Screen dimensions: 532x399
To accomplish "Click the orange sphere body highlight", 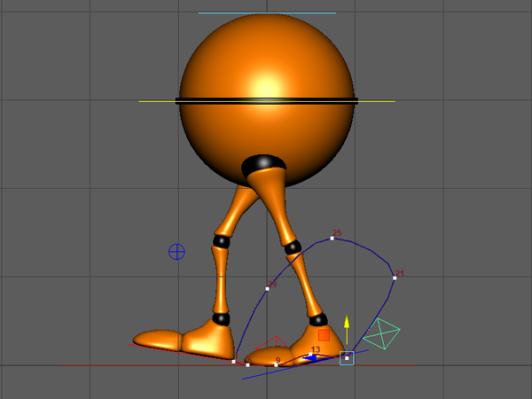I will click(x=266, y=85).
